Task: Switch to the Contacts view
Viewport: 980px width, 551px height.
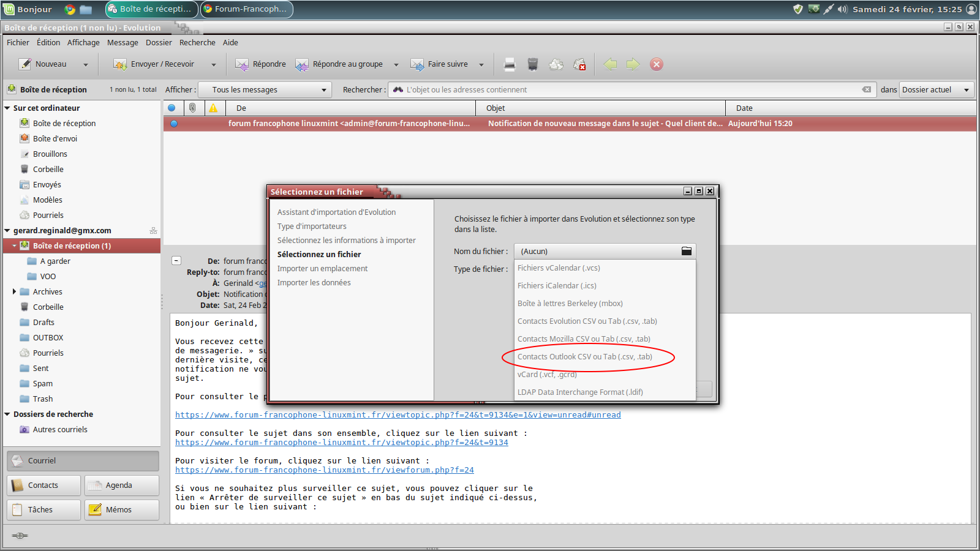Action: pyautogui.click(x=43, y=485)
